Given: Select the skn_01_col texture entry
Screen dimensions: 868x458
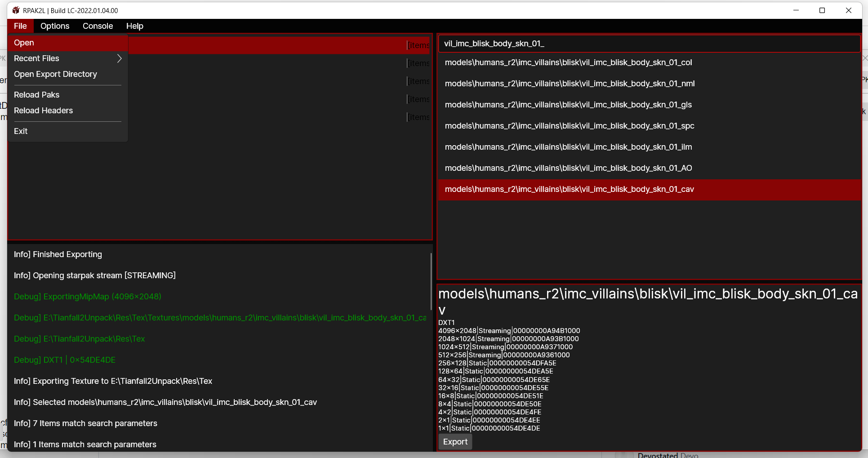Looking at the screenshot, I should tap(568, 62).
